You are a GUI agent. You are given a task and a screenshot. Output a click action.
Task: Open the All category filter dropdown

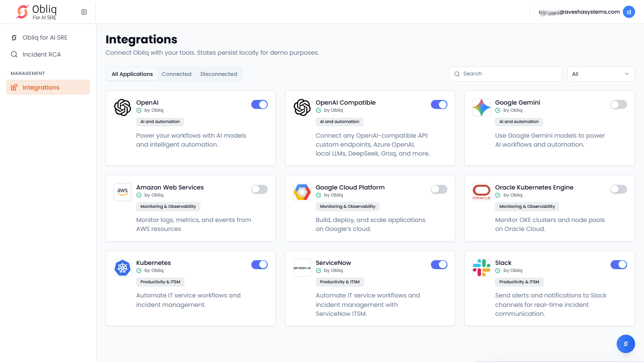[601, 74]
